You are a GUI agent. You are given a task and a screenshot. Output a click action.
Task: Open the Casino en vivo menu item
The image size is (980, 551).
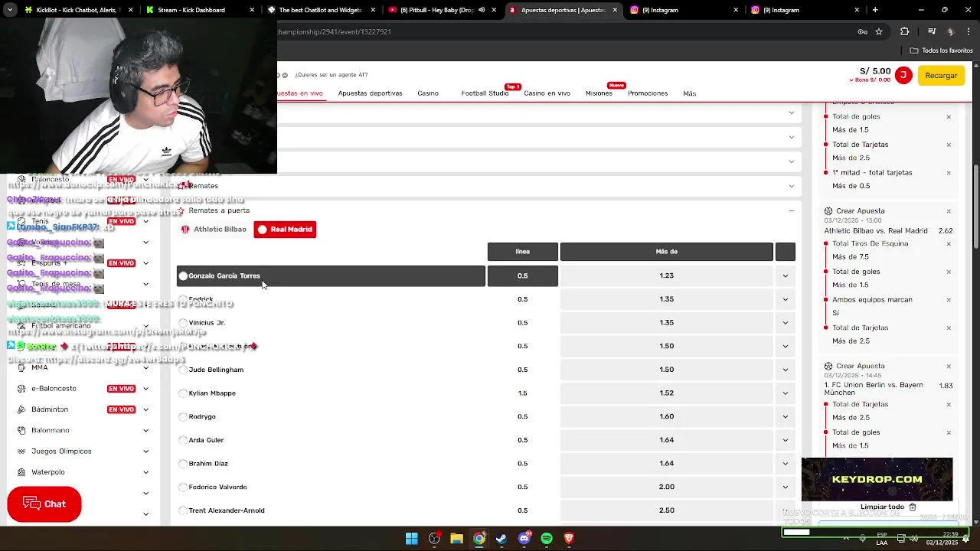pyautogui.click(x=547, y=93)
